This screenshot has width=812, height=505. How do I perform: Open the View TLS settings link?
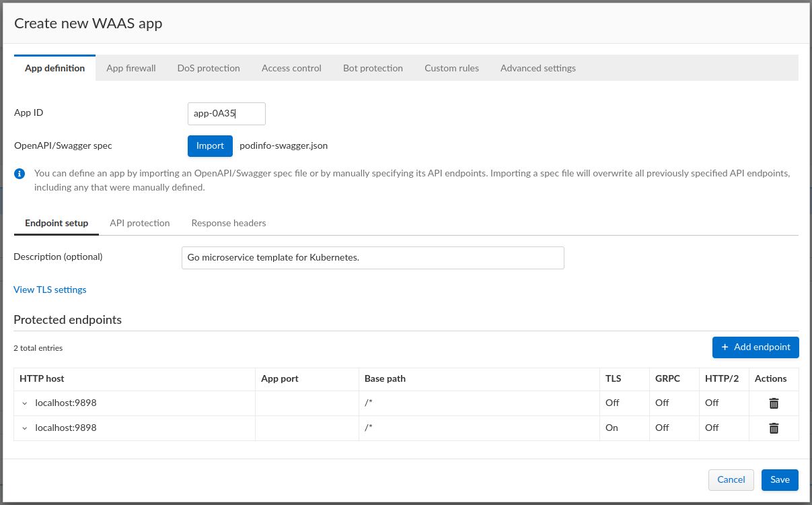pos(50,290)
